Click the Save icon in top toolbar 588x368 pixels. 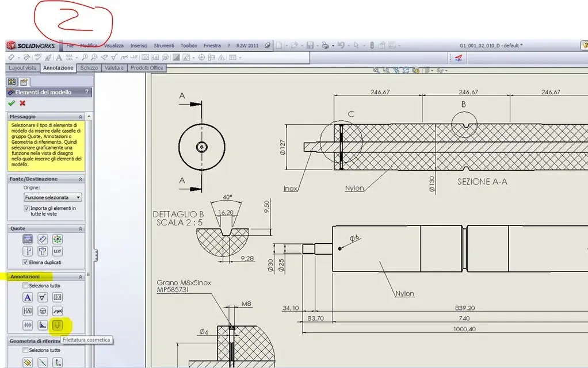[x=310, y=45]
